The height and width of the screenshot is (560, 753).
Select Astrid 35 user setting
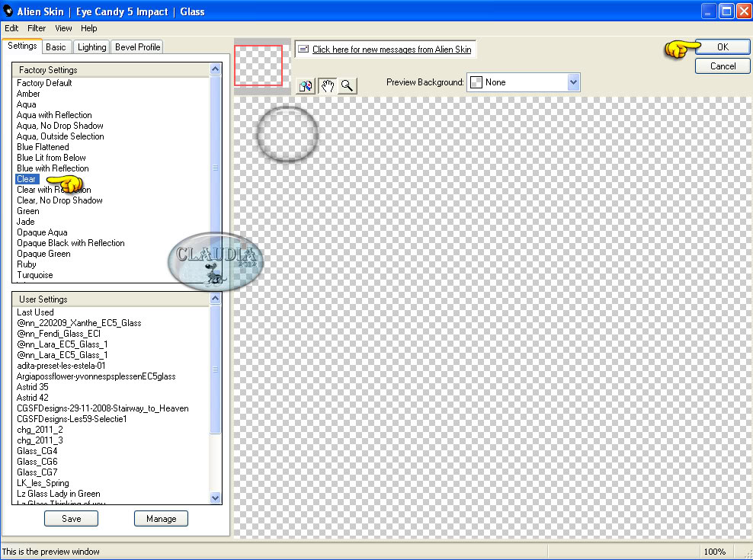pyautogui.click(x=32, y=386)
